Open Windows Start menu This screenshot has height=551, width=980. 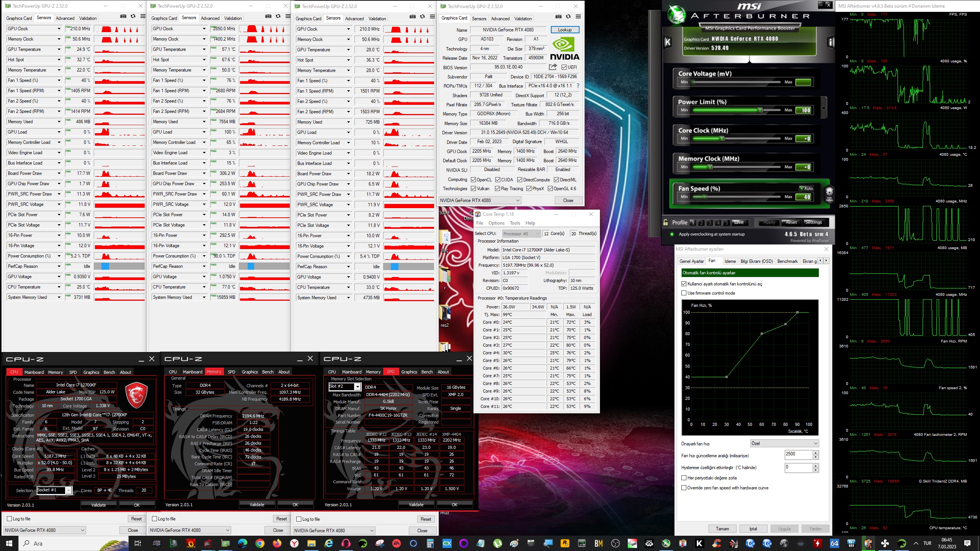(x=9, y=543)
